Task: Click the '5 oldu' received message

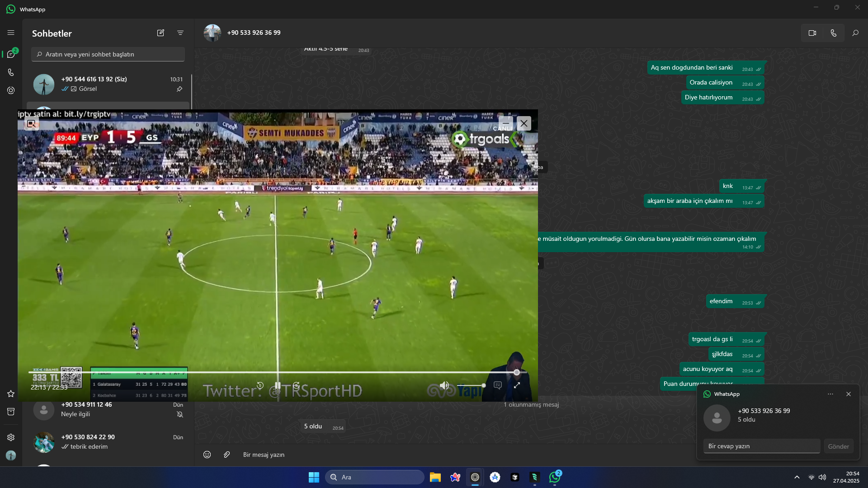Action: 323,427
